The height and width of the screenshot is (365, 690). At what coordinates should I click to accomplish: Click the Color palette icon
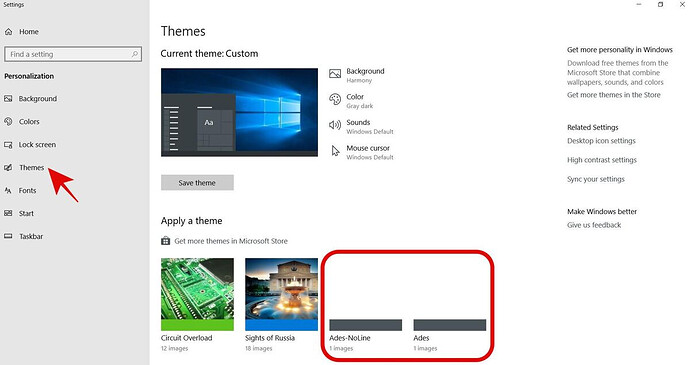click(x=335, y=100)
